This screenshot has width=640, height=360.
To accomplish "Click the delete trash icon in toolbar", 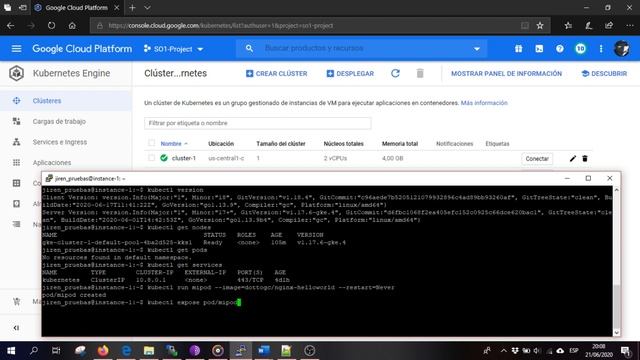I will pyautogui.click(x=420, y=73).
